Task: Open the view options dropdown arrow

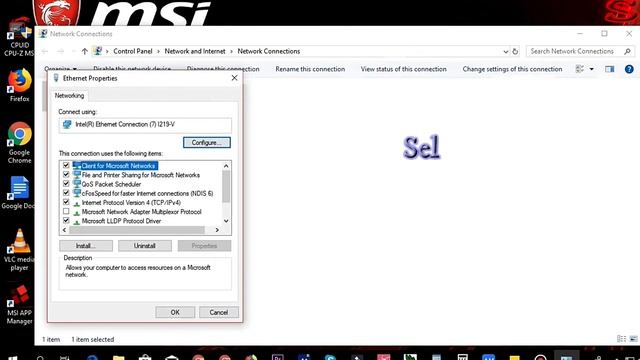Action: (591, 69)
